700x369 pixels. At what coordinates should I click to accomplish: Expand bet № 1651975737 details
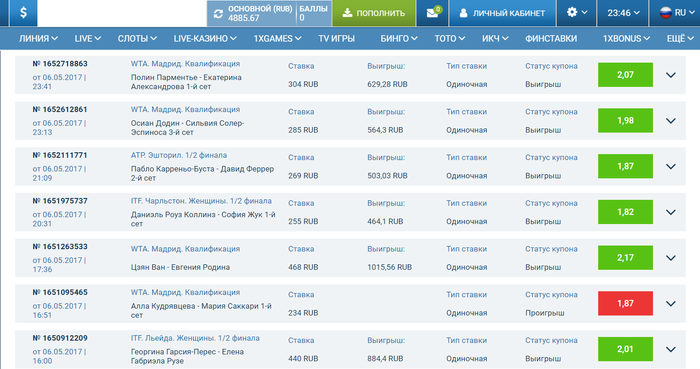point(671,212)
